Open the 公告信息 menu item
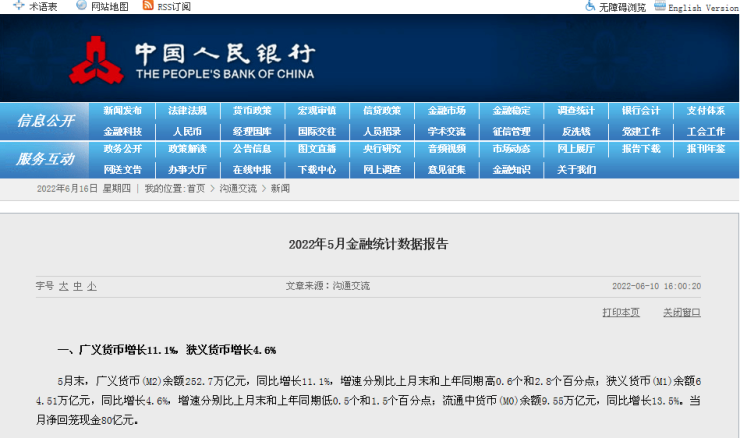Screen dimensions: 740x438 (x=252, y=149)
